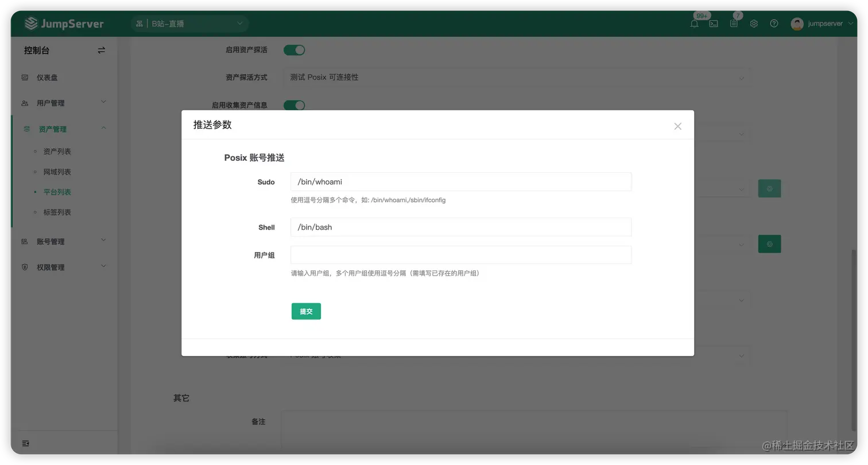
Task: Click the 用户组 input field
Action: [x=459, y=254]
